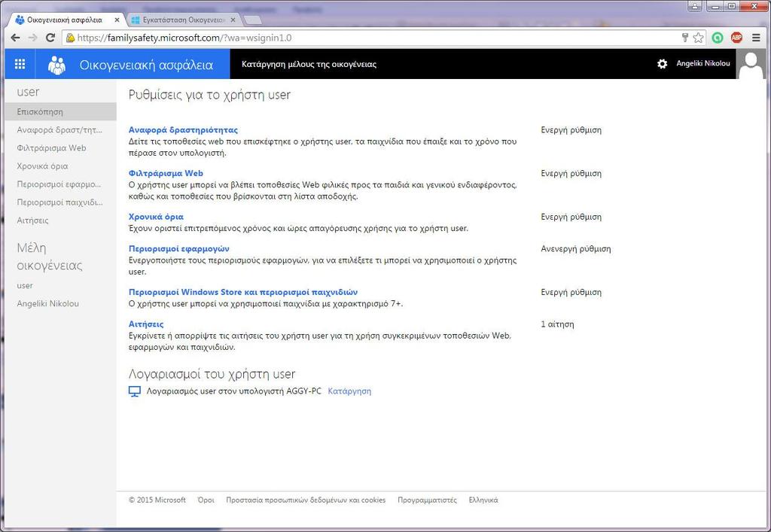This screenshot has width=771, height=532.
Task: Go back with the browser back arrow
Action: click(x=15, y=38)
